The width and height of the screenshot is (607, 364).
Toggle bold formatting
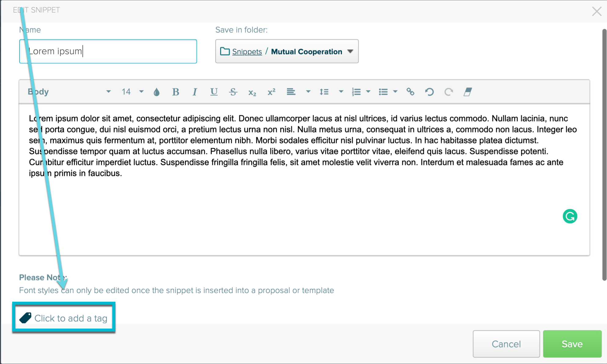[x=176, y=92]
